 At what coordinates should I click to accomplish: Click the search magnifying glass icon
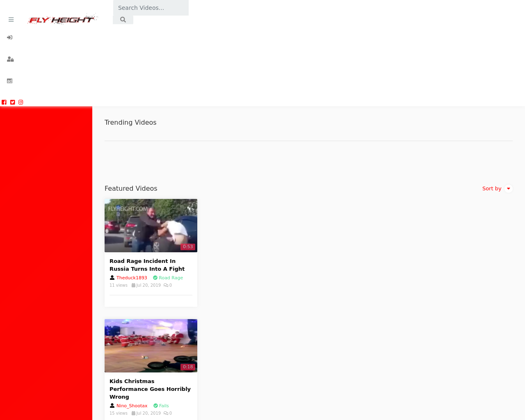[123, 19]
